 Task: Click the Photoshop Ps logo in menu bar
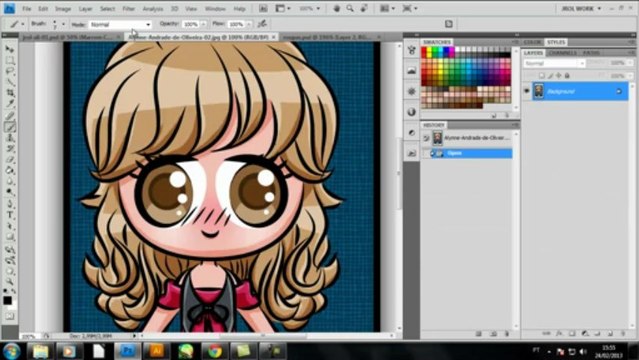point(9,8)
